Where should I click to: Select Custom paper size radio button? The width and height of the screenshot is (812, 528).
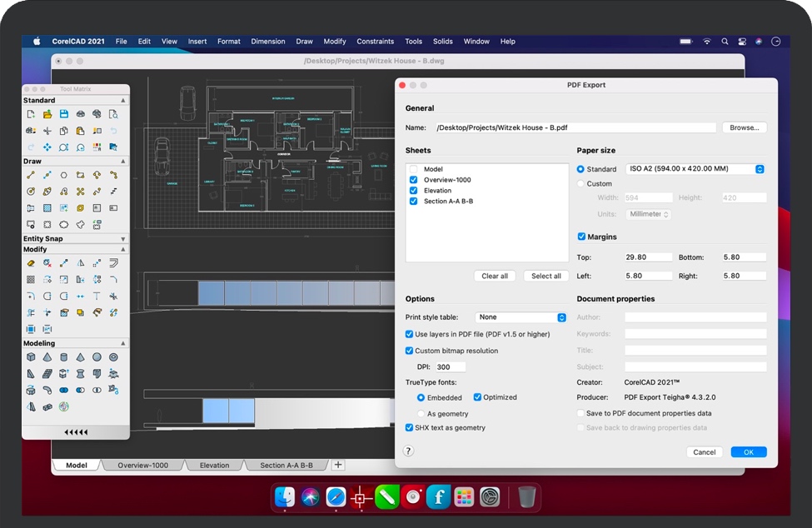581,184
